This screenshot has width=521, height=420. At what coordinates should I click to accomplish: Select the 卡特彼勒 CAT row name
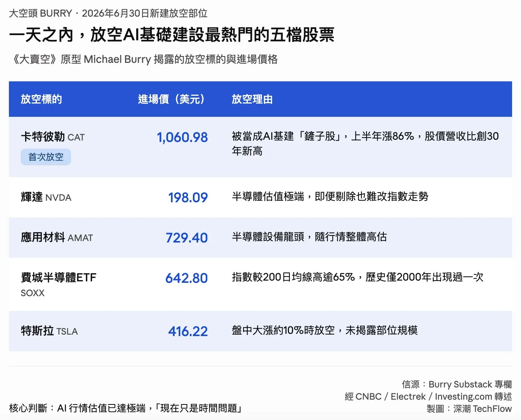53,137
